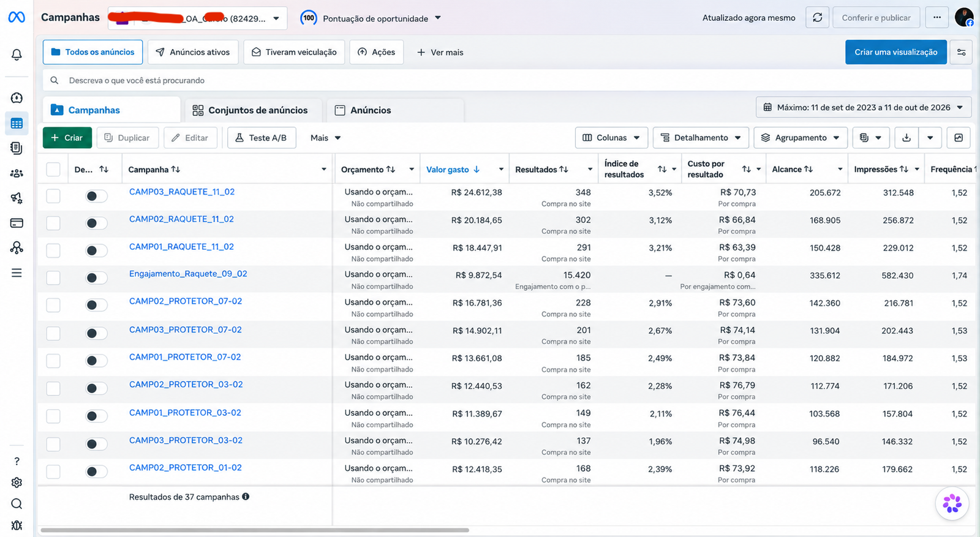980x537 pixels.
Task: Open the account overview gauge icon
Action: click(17, 98)
